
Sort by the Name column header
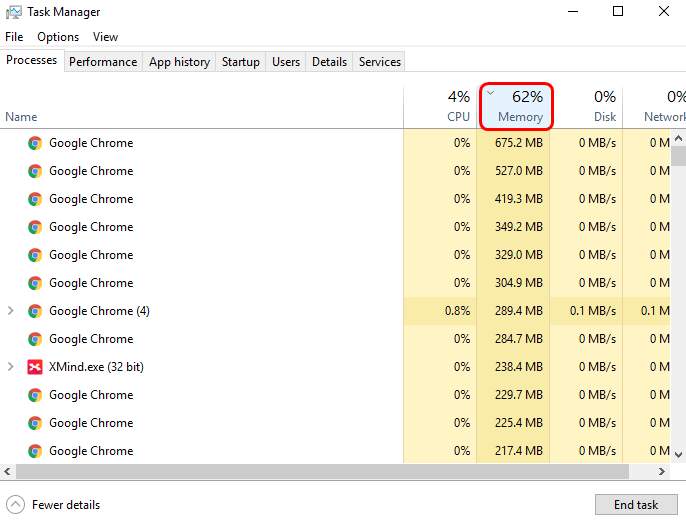click(x=201, y=108)
